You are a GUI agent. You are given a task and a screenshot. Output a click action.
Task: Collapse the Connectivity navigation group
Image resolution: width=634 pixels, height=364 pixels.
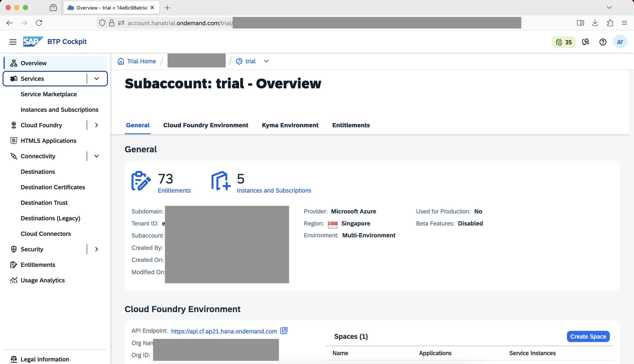[x=97, y=156]
